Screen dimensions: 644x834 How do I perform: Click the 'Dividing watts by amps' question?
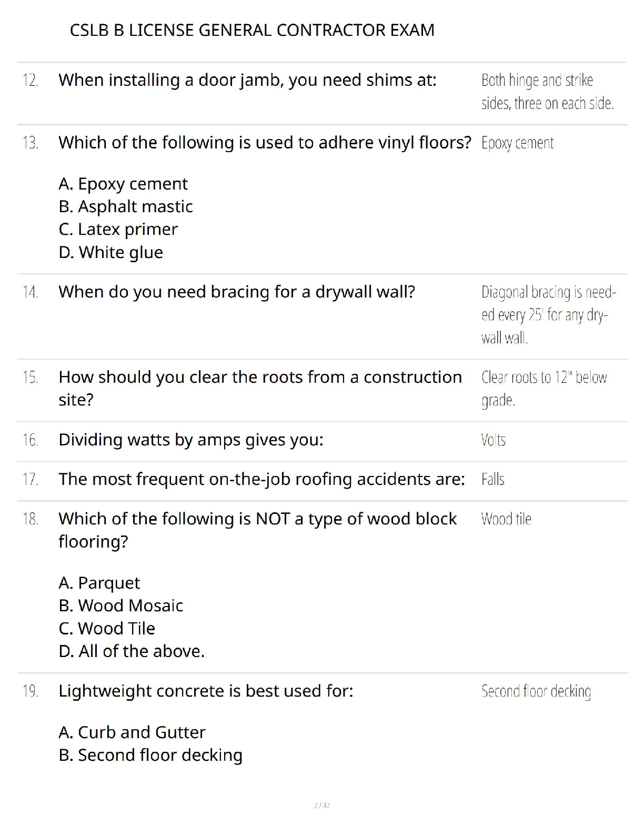[191, 440]
